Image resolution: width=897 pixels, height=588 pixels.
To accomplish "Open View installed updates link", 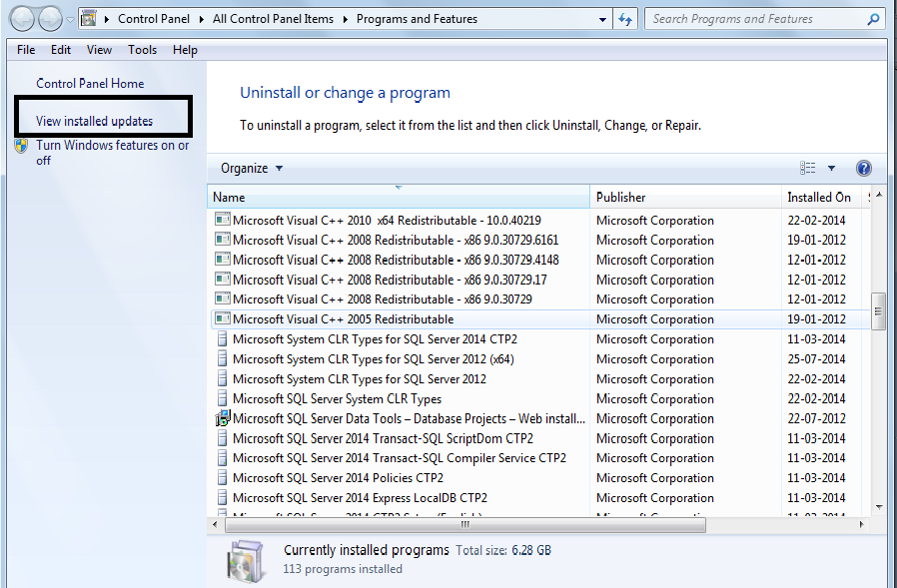I will click(94, 121).
